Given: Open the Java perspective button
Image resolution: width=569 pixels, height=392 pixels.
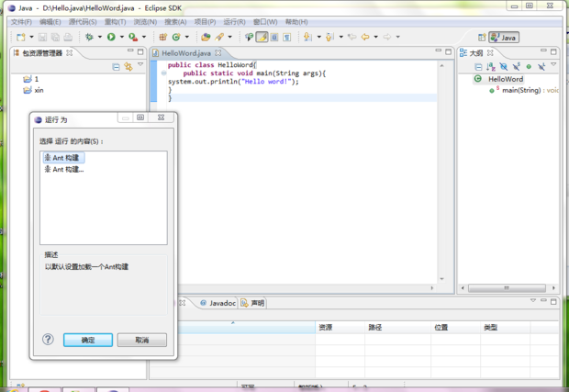Looking at the screenshot, I should [504, 38].
